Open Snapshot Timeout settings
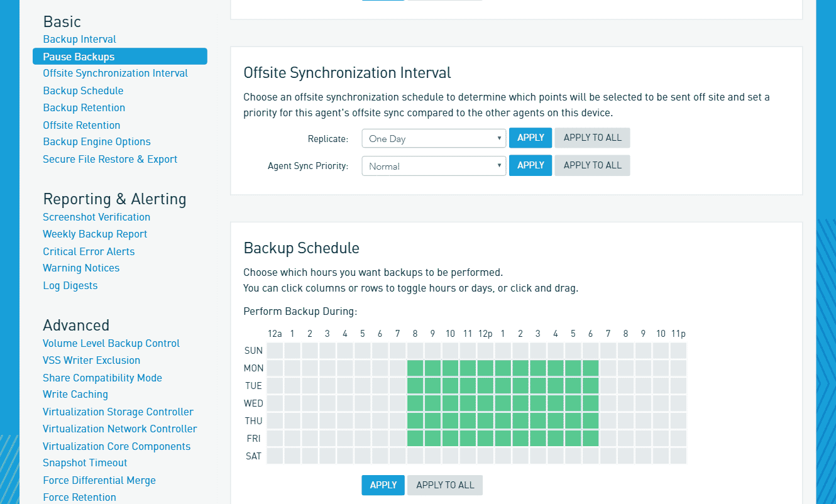The image size is (836, 504). pyautogui.click(x=85, y=463)
